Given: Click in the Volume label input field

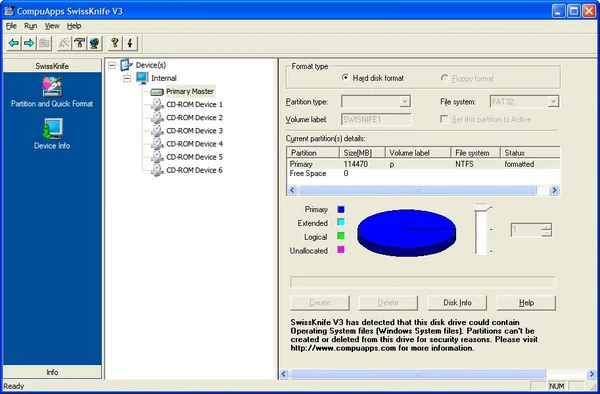Looking at the screenshot, I should (376, 119).
